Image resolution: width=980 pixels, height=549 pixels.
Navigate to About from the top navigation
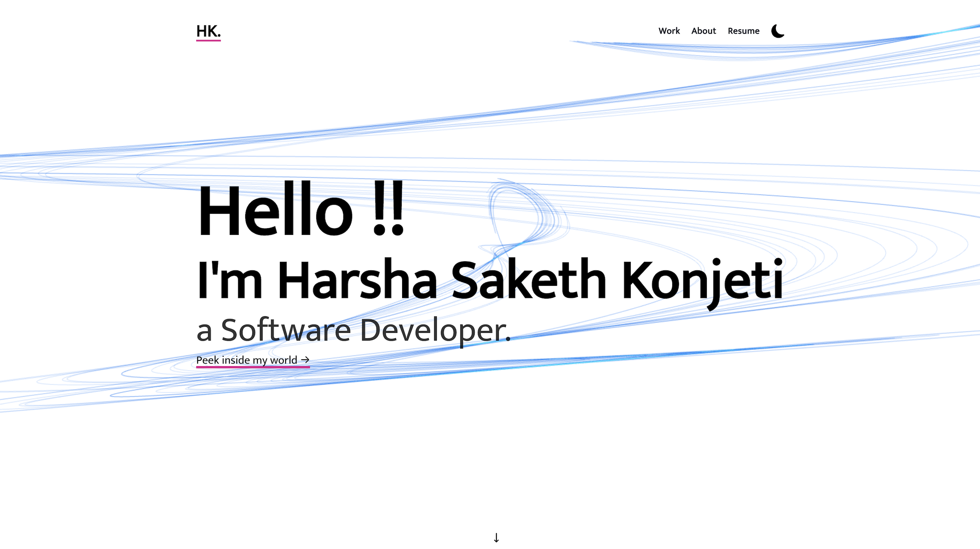point(704,31)
